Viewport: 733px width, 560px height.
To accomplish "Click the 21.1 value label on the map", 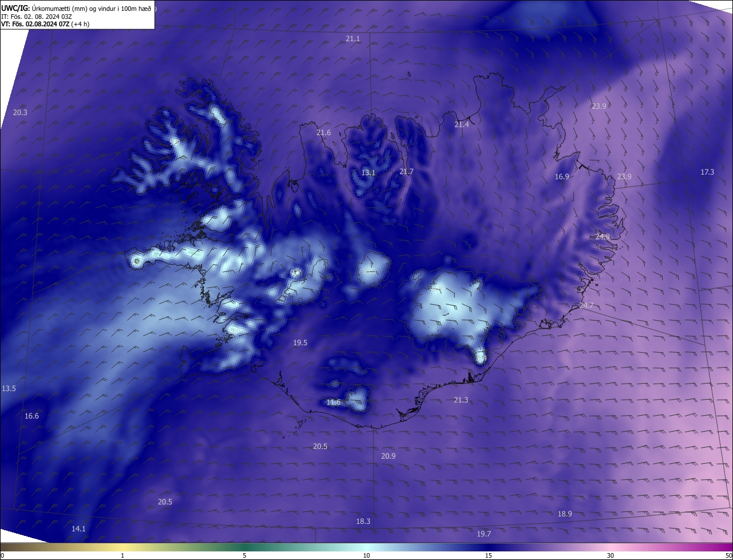I will coord(353,38).
